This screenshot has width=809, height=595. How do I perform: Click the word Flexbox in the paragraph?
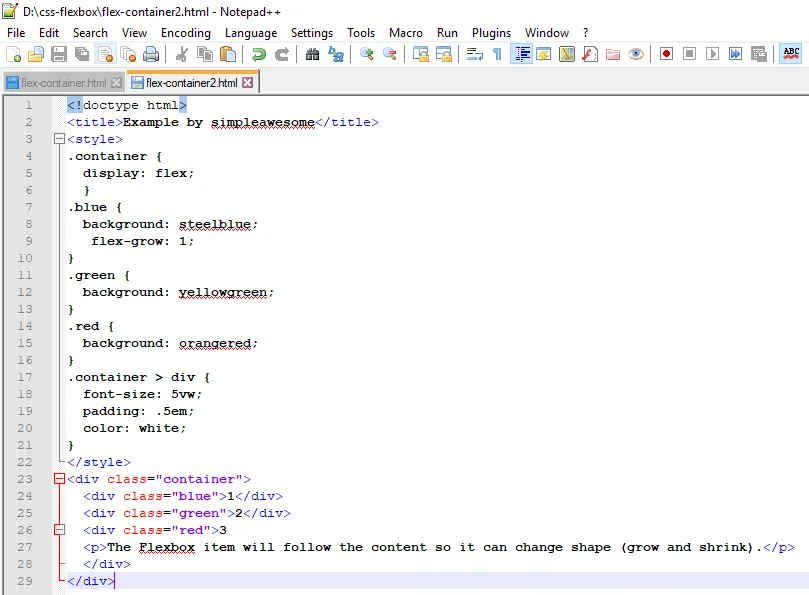point(167,547)
